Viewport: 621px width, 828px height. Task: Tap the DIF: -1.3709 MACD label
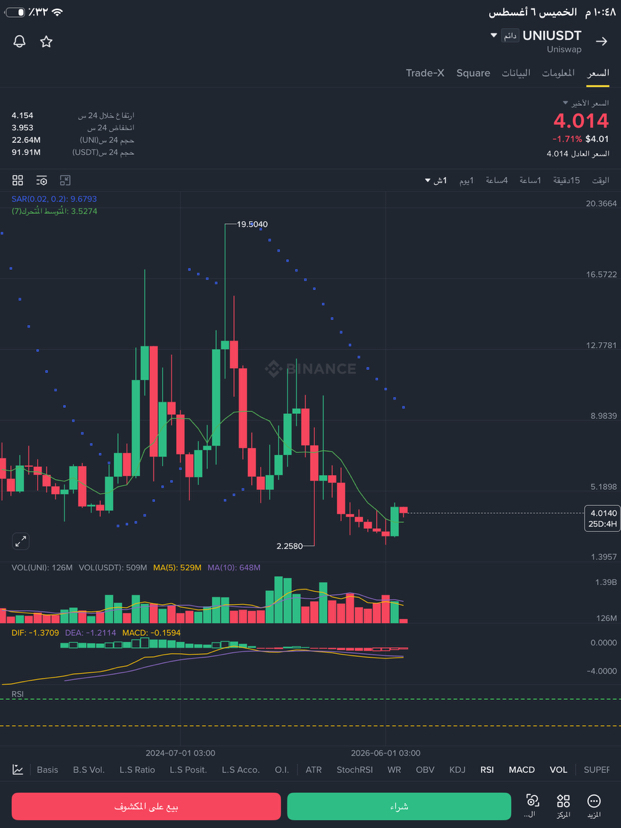(35, 632)
